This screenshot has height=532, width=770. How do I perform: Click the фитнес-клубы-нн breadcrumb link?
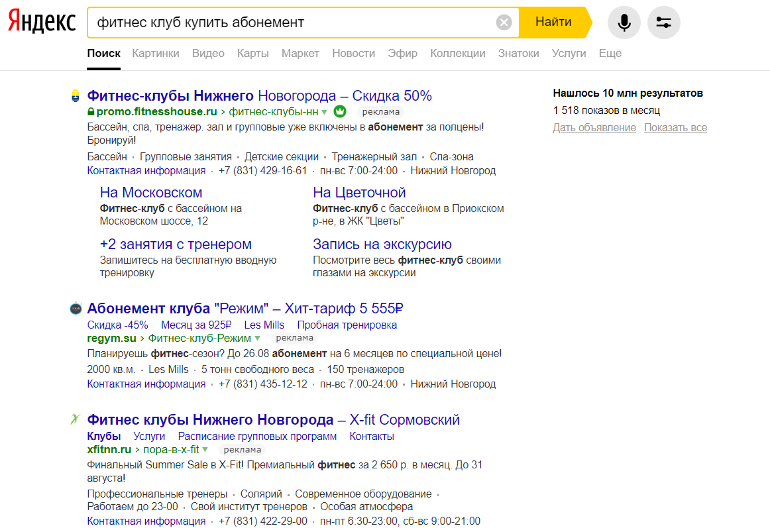click(x=274, y=112)
